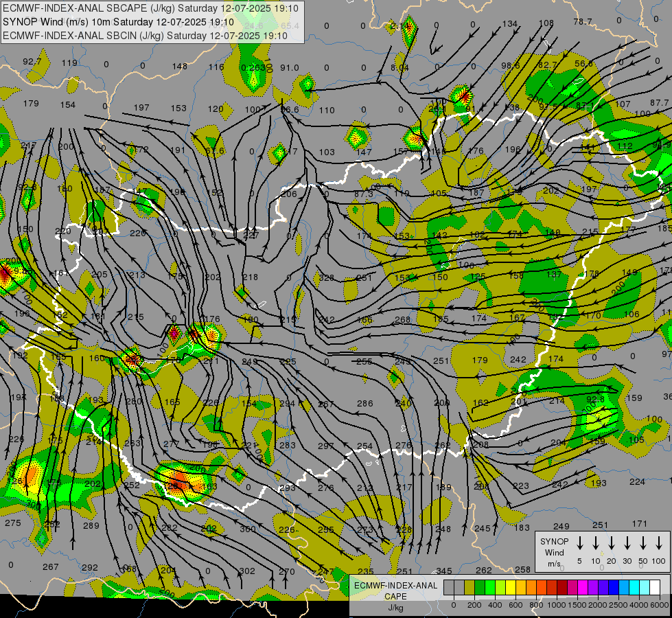Click the map value 293
This screenshot has width=672, height=618.
coord(287,488)
